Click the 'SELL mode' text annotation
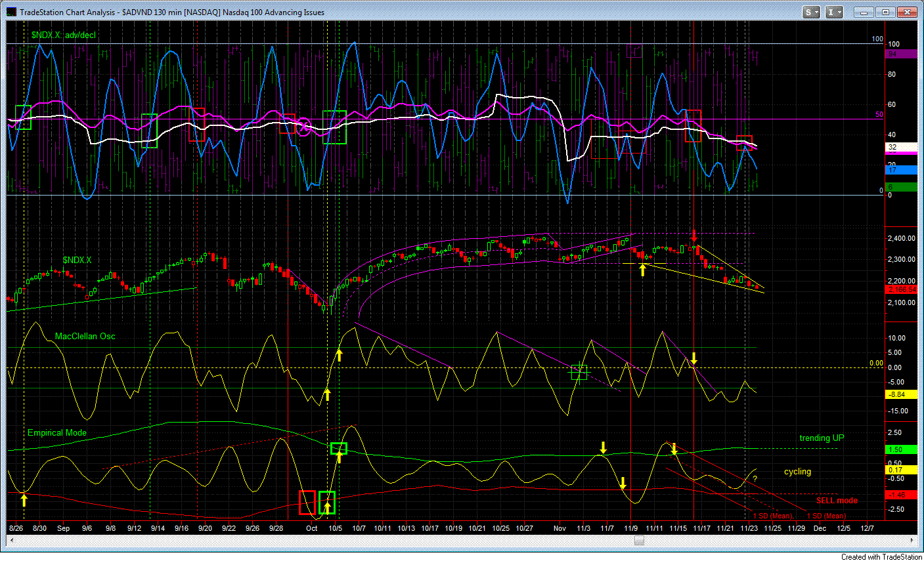 tap(837, 500)
